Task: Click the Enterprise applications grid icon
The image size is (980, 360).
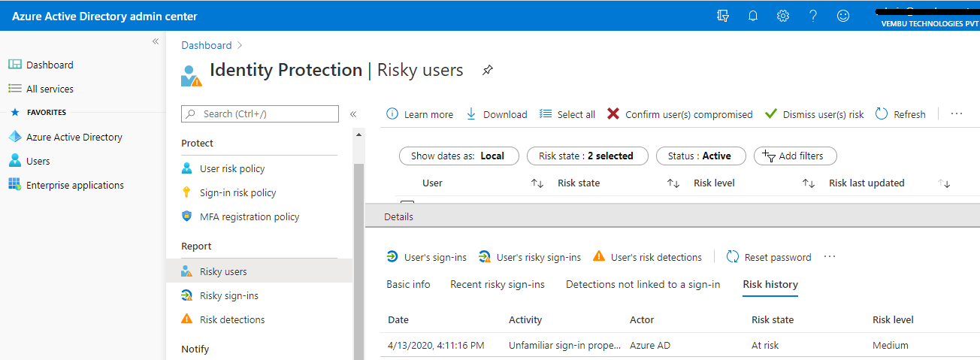Action: (x=14, y=185)
